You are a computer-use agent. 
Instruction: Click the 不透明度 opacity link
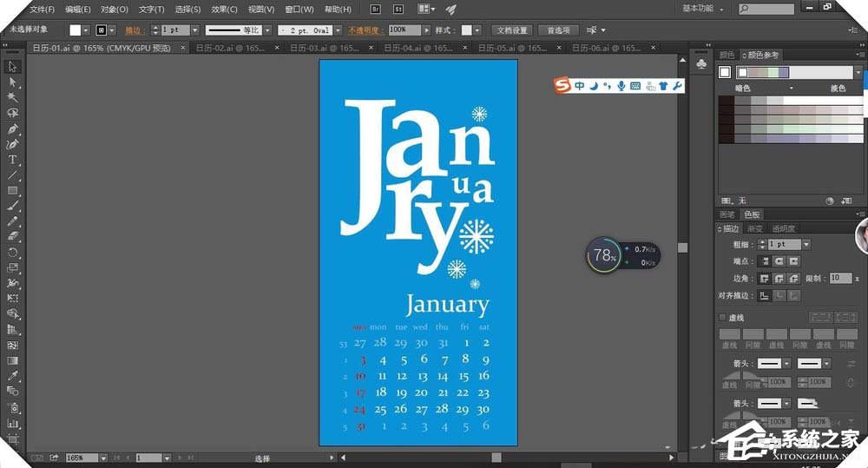365,30
